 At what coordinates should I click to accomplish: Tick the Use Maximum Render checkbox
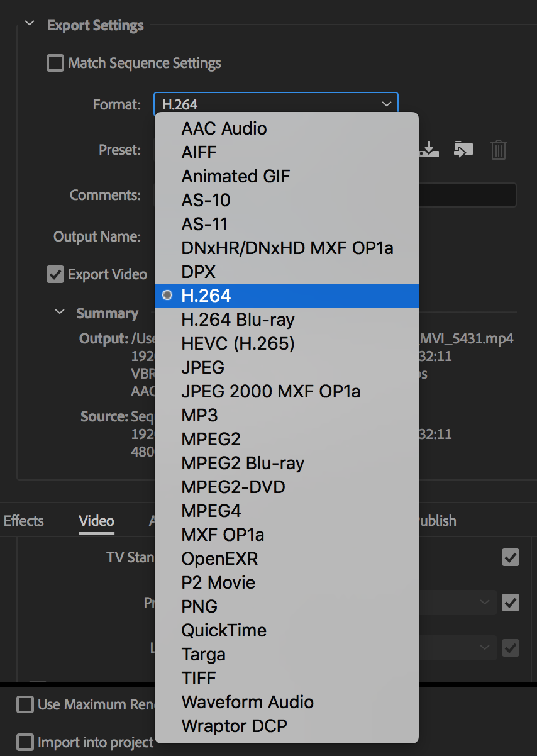[x=26, y=704]
